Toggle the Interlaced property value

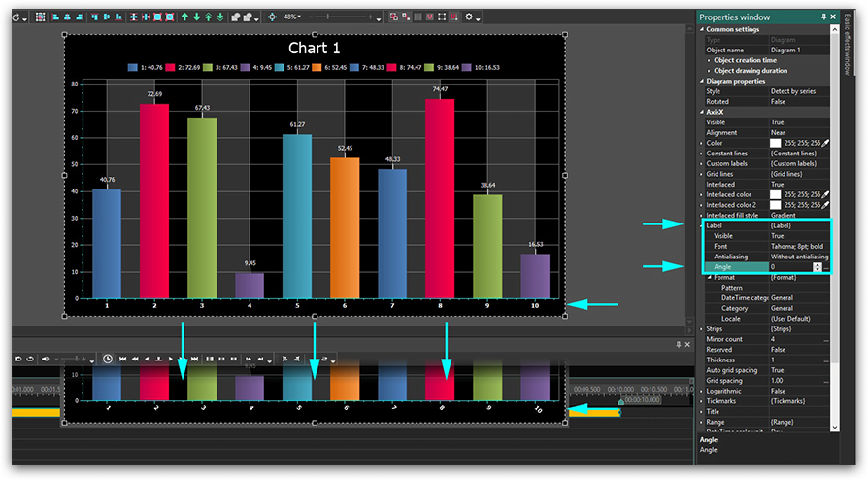click(x=778, y=184)
